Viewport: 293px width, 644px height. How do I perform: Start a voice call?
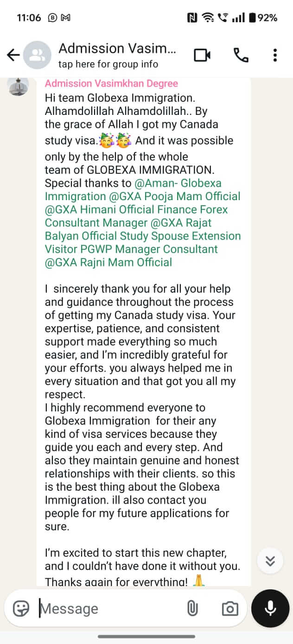[240, 56]
